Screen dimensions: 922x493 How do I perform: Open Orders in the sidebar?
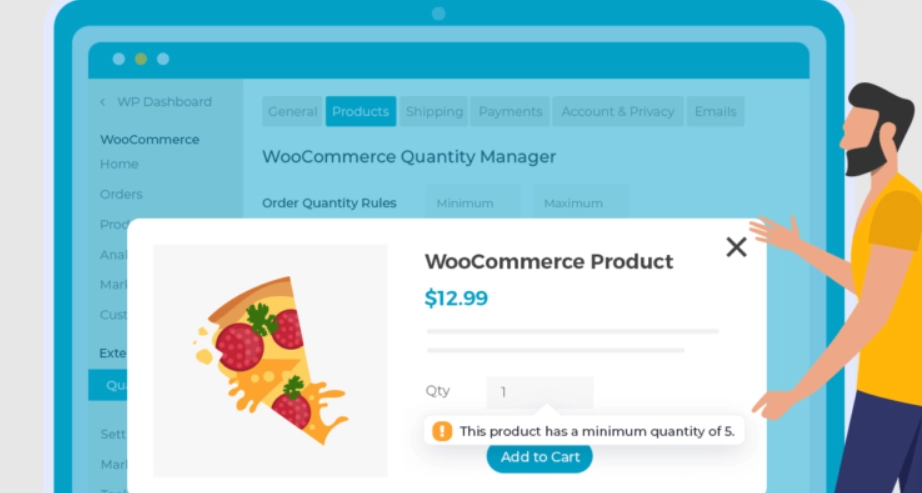coord(121,194)
